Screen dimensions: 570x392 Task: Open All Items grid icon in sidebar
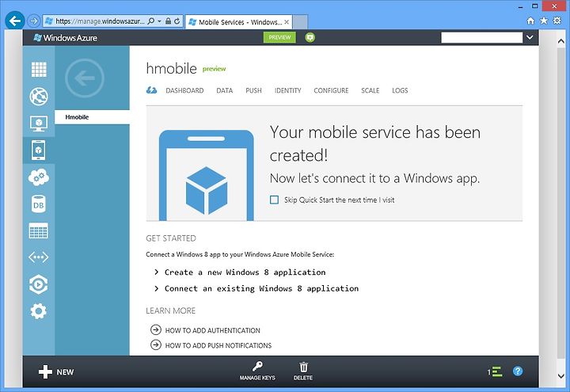click(39, 69)
